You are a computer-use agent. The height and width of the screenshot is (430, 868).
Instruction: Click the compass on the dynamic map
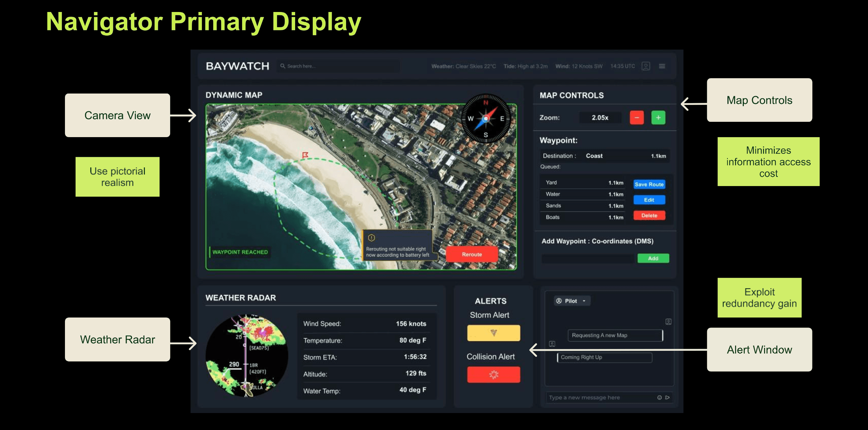[x=486, y=118]
